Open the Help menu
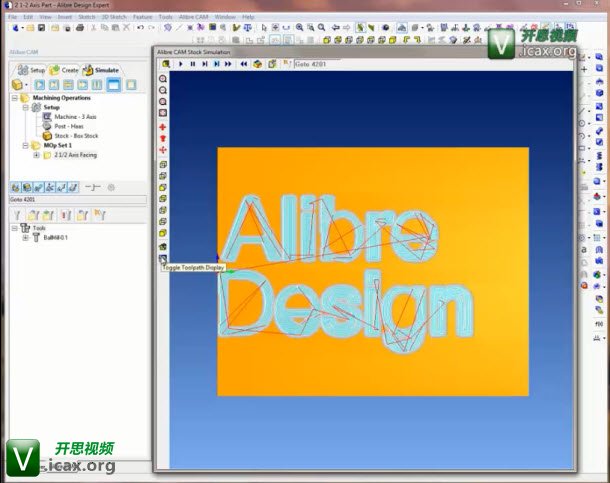This screenshot has height=483, width=610. tap(248, 17)
